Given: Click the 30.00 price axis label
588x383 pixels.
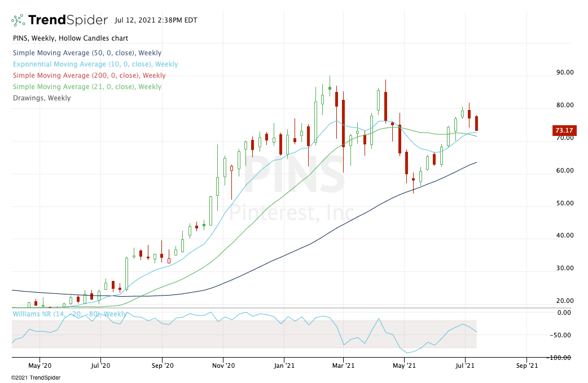Looking at the screenshot, I should pos(565,268).
